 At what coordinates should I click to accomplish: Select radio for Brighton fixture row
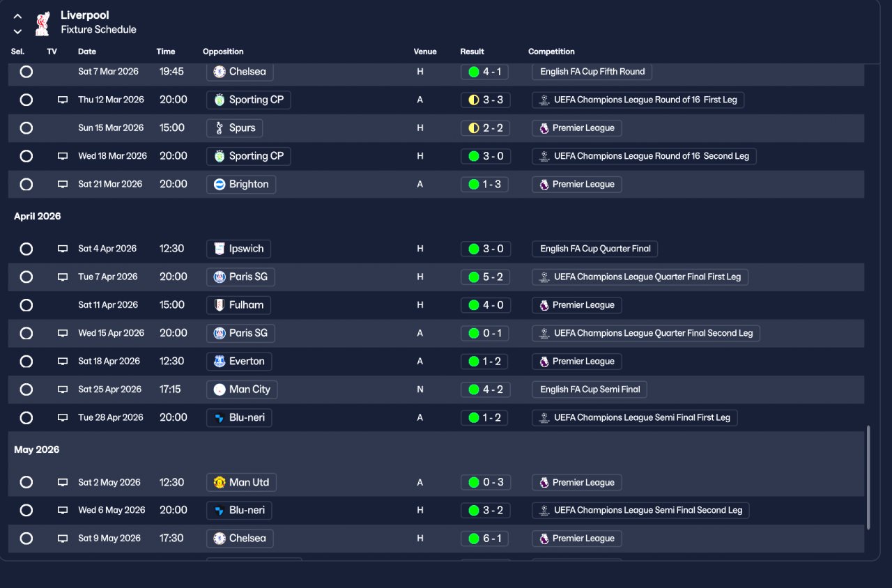coord(26,185)
